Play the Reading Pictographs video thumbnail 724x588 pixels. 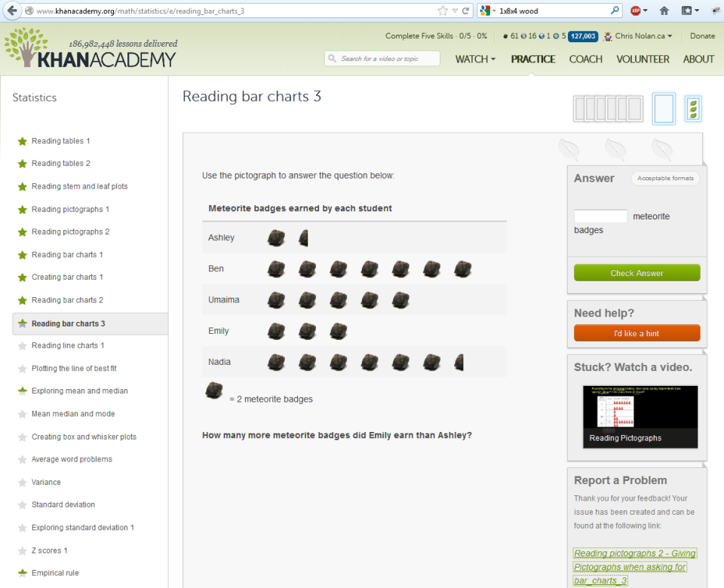tap(640, 416)
